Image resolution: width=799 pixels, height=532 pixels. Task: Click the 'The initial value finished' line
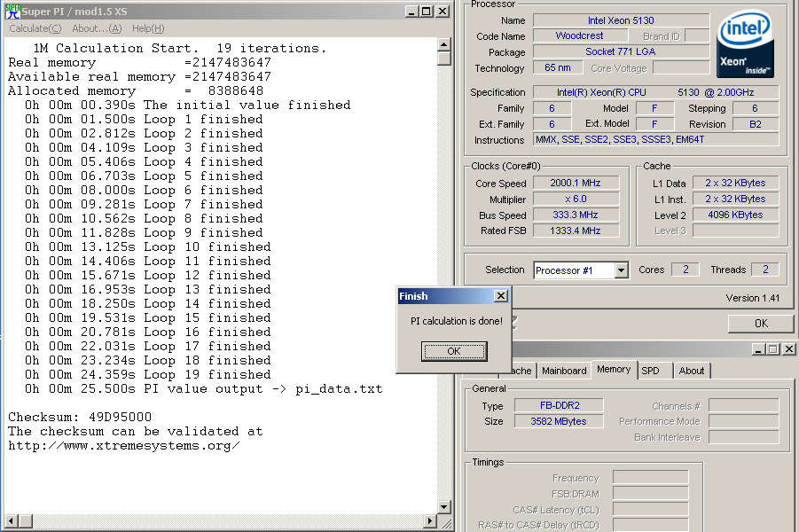click(187, 105)
